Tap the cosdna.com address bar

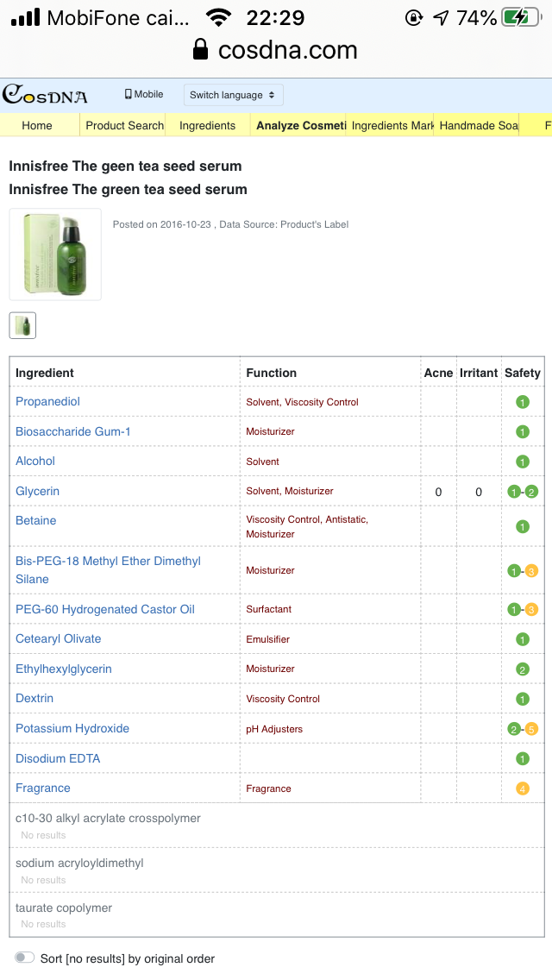coord(276,50)
